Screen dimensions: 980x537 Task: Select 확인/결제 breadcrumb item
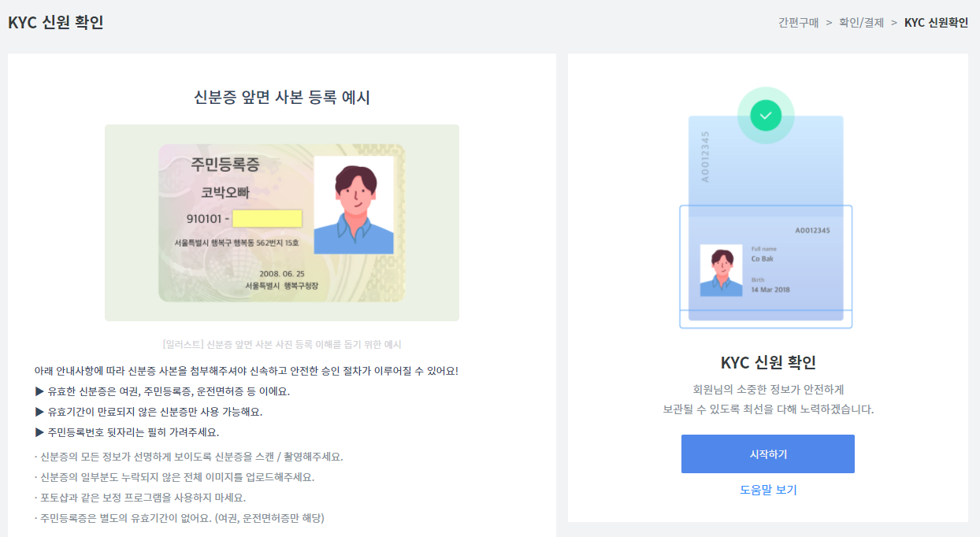(x=862, y=22)
